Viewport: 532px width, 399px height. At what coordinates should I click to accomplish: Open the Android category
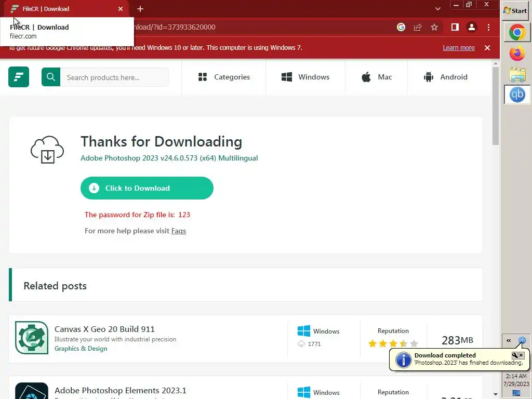pos(445,77)
